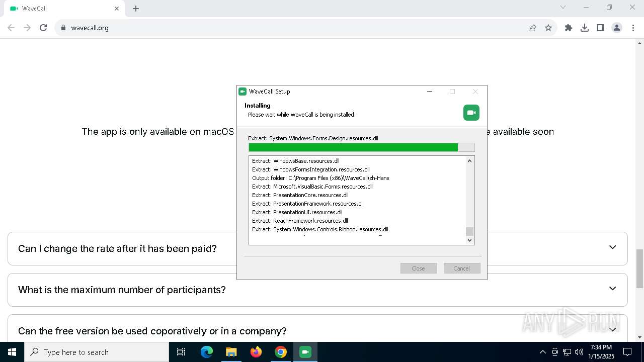Click the installer progress bar
The width and height of the screenshot is (644, 362).
click(362, 147)
